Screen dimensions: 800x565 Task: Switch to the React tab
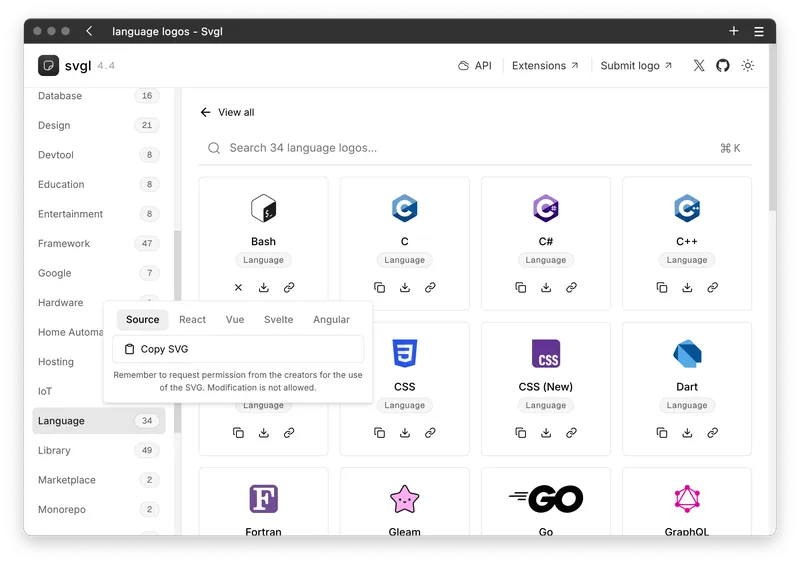coord(192,320)
